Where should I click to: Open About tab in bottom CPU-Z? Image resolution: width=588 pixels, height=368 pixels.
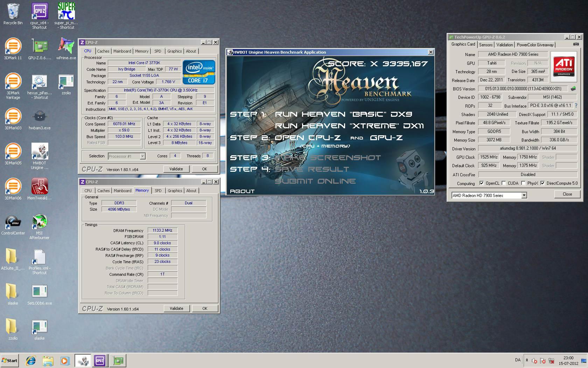click(191, 191)
